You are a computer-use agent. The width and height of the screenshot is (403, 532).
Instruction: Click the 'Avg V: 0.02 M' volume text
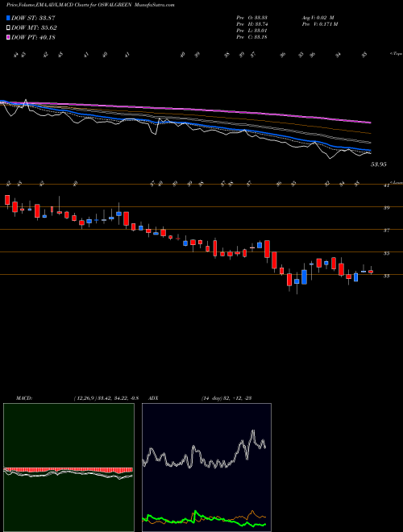coord(317,18)
